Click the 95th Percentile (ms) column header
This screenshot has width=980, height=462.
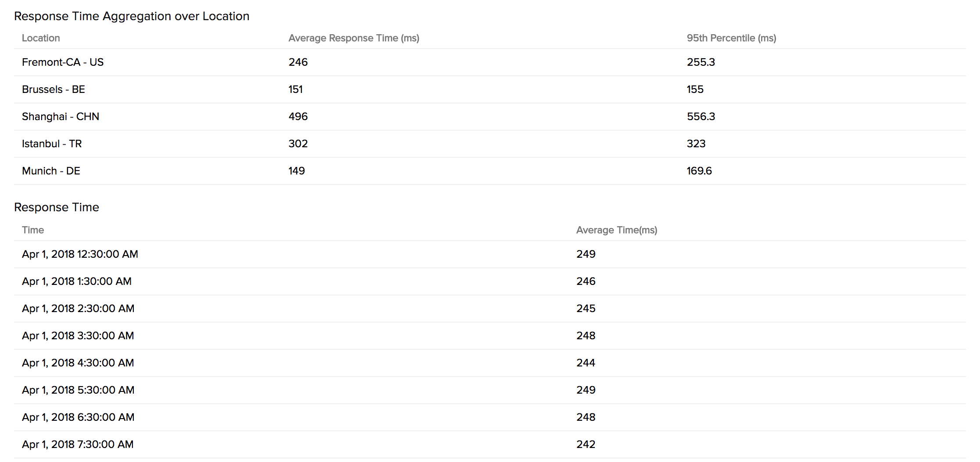(731, 38)
